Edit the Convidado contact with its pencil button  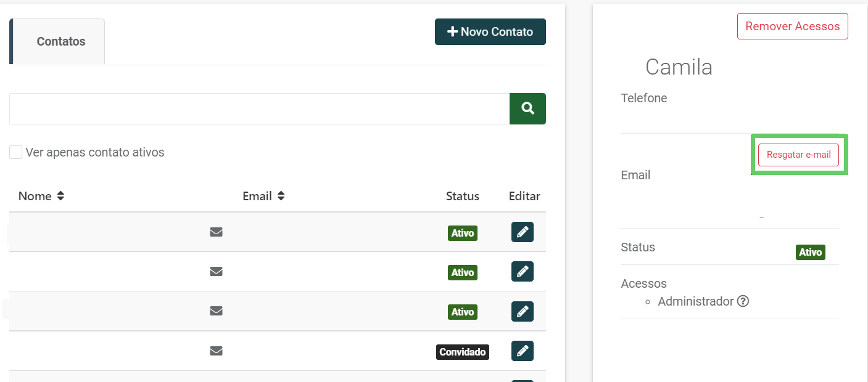[x=523, y=351]
